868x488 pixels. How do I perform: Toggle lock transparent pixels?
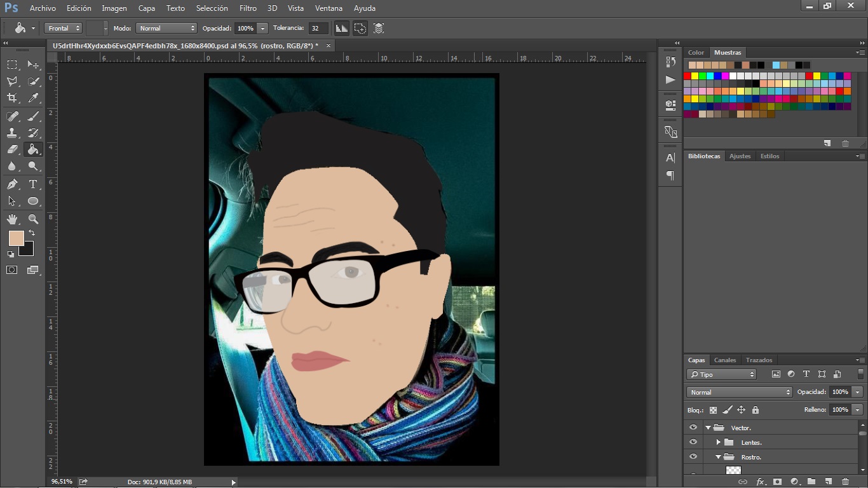[x=713, y=410]
